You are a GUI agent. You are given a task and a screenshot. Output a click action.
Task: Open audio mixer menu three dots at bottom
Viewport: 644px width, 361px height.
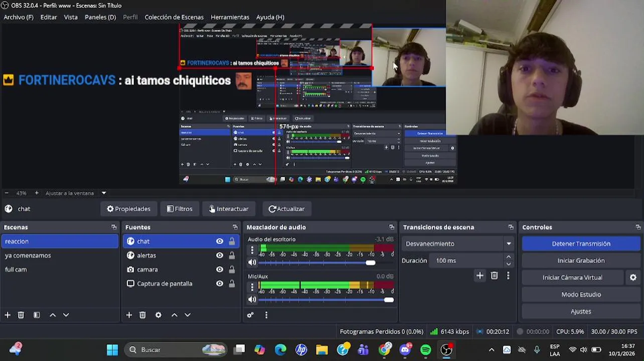coord(266,315)
